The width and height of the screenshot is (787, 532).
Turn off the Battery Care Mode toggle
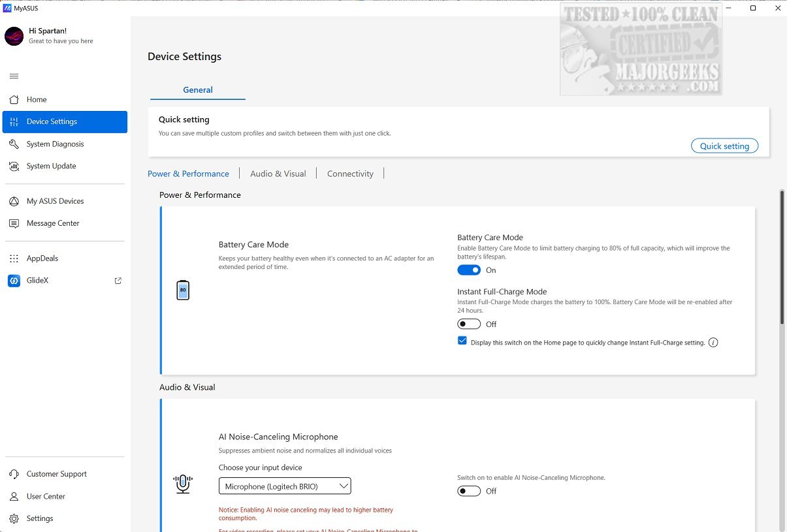[x=469, y=270]
